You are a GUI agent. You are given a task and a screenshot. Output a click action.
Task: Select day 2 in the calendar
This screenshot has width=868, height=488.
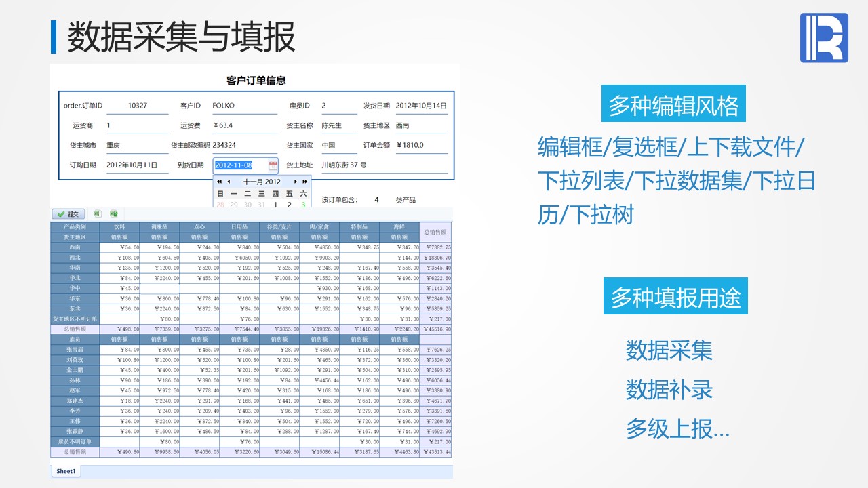(x=290, y=205)
